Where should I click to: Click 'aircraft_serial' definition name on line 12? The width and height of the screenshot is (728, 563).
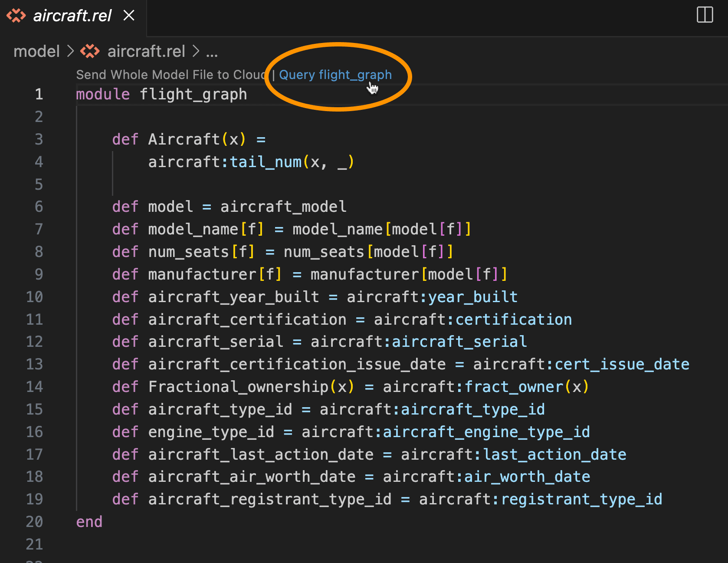coord(216,342)
